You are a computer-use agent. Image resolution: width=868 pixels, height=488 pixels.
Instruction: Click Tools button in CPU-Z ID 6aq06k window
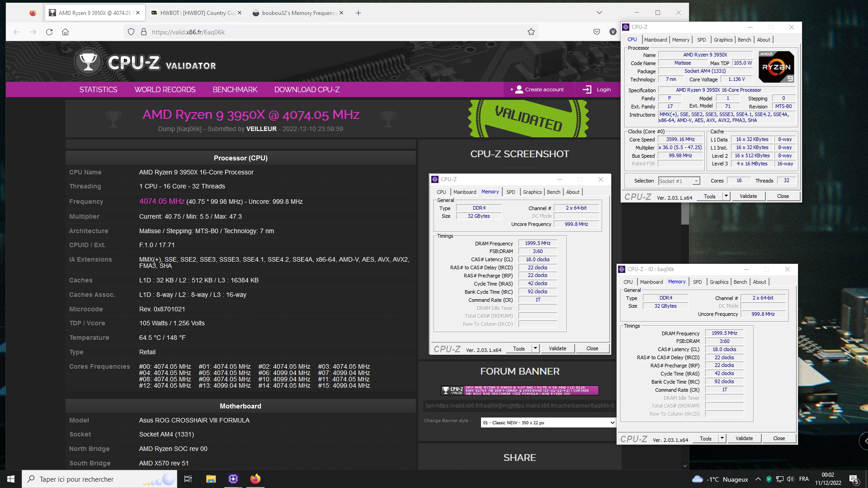click(x=706, y=438)
